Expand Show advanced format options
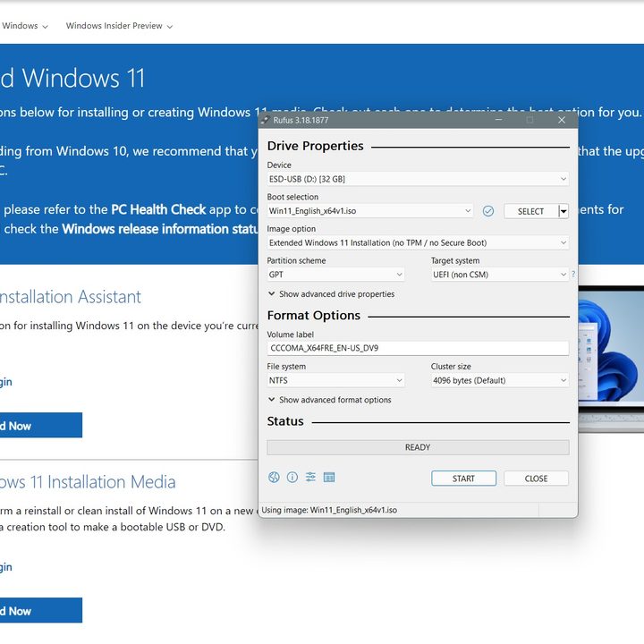 click(x=329, y=400)
